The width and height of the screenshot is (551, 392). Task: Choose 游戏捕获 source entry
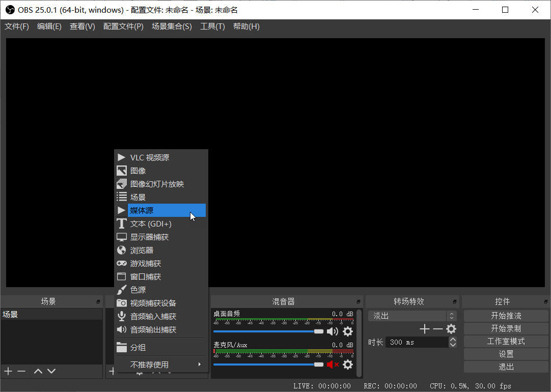(161, 263)
